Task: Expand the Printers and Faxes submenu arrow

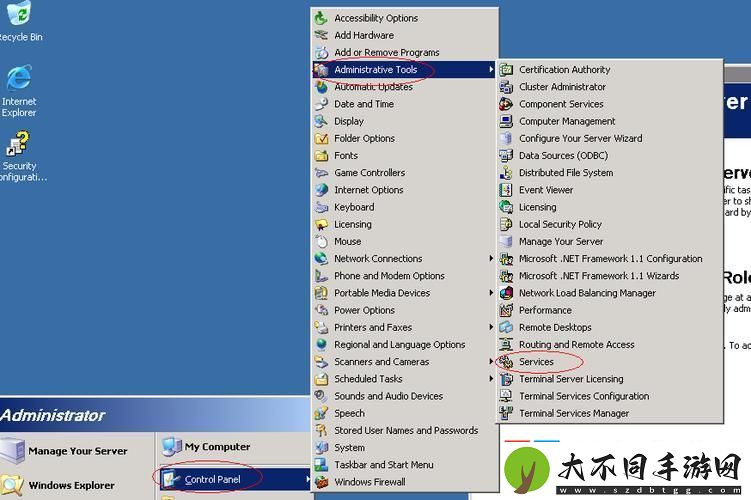Action: coord(491,327)
